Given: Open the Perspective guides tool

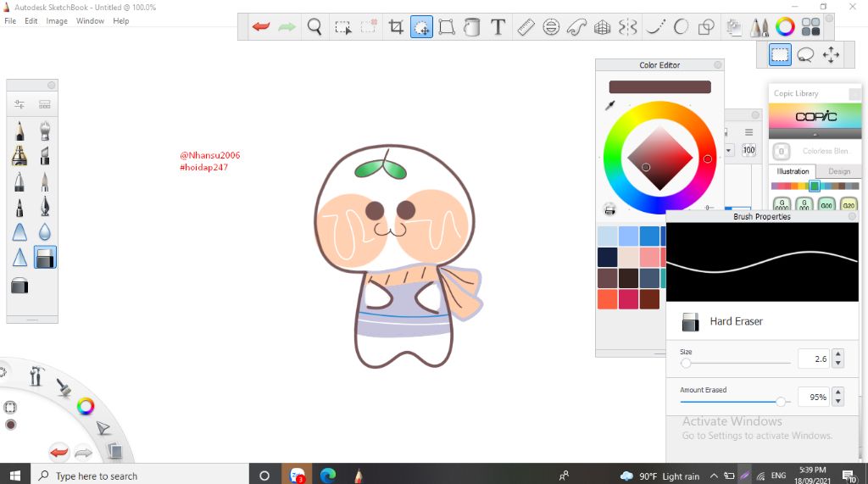Looking at the screenshot, I should tap(603, 26).
